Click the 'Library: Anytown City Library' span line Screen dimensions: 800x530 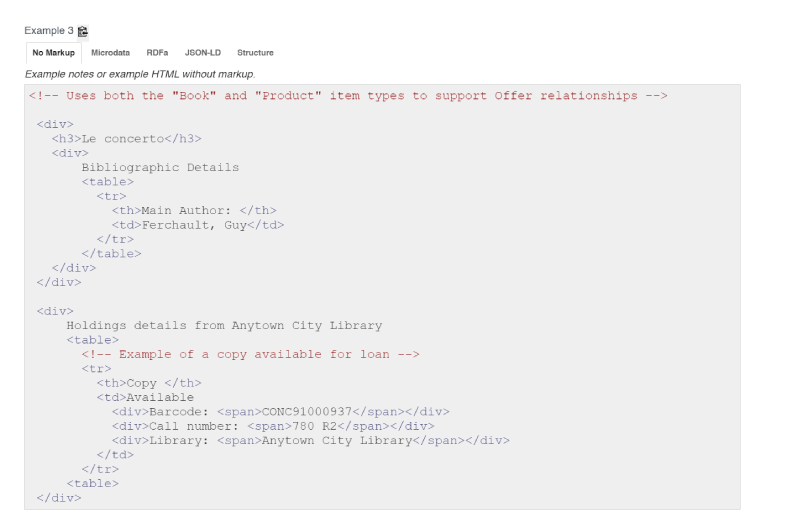tap(311, 440)
